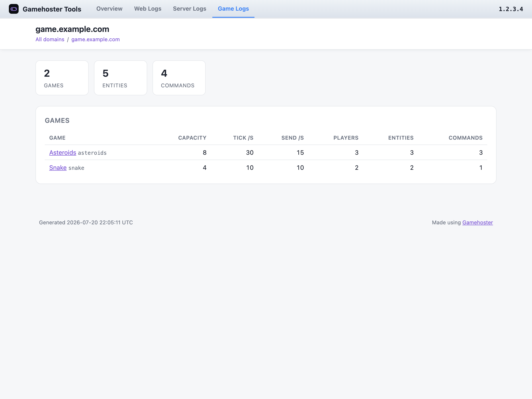
Task: Click the 4 Commands summary card
Action: pyautogui.click(x=179, y=78)
